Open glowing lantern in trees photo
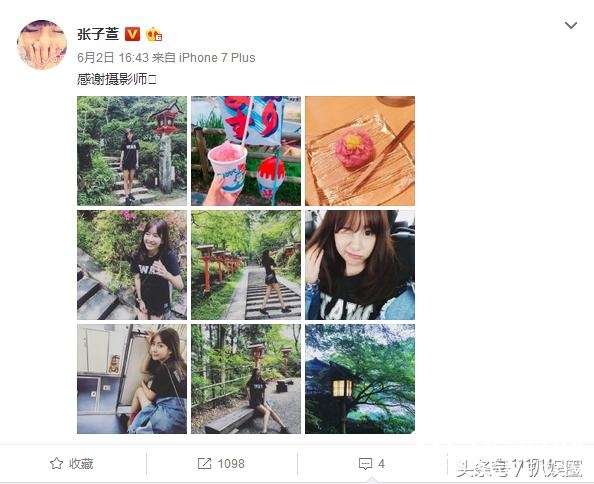Image resolution: width=594 pixels, height=484 pixels. point(360,379)
